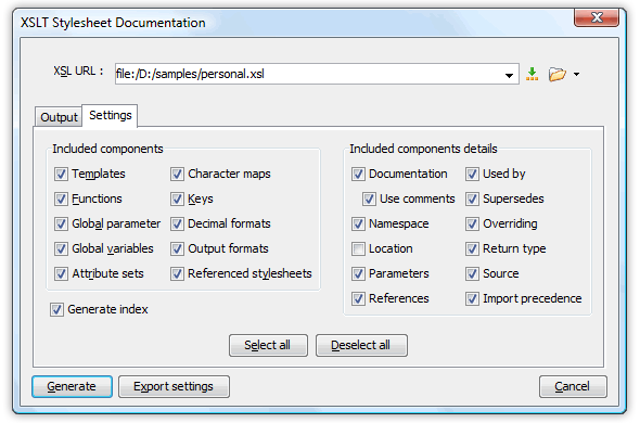This screenshot has height=423, width=640.
Task: Select the Settings tab
Action: [110, 116]
